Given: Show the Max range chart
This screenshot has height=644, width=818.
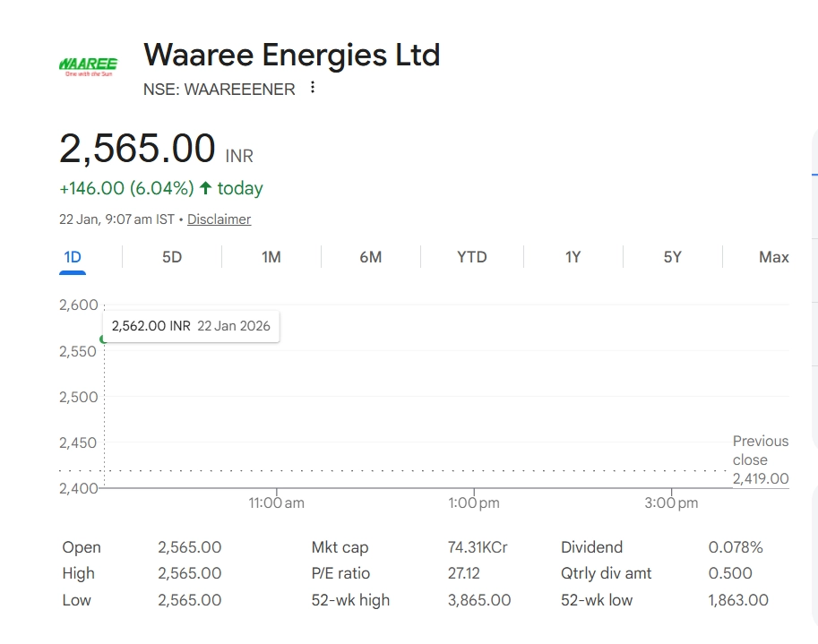Looking at the screenshot, I should pyautogui.click(x=773, y=257).
